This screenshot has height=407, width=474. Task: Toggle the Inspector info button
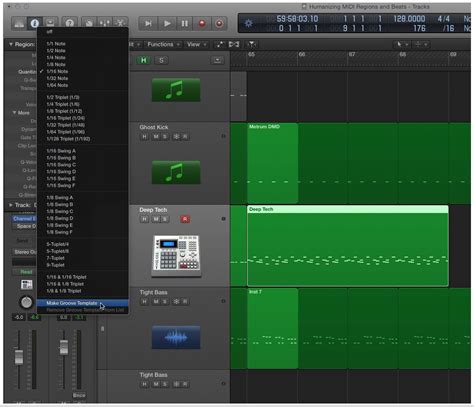coord(35,23)
